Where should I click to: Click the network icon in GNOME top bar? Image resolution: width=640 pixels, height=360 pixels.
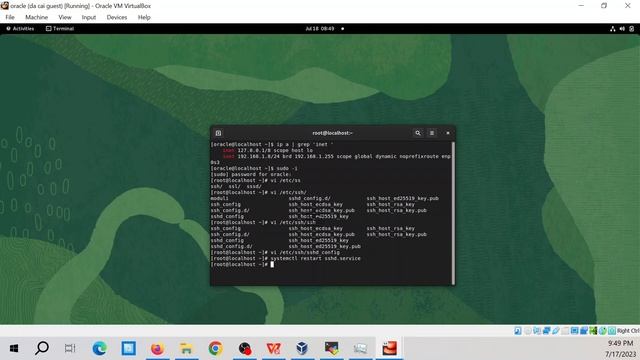(612, 29)
